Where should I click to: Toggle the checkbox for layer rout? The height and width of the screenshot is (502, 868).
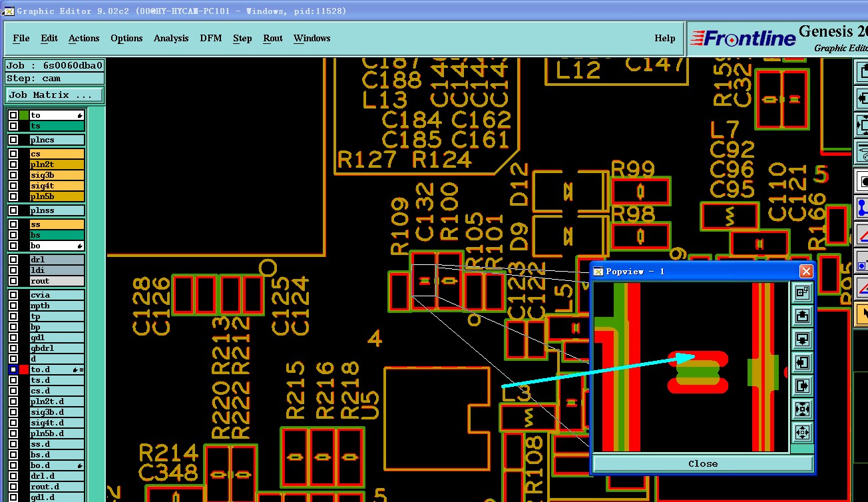click(13, 281)
